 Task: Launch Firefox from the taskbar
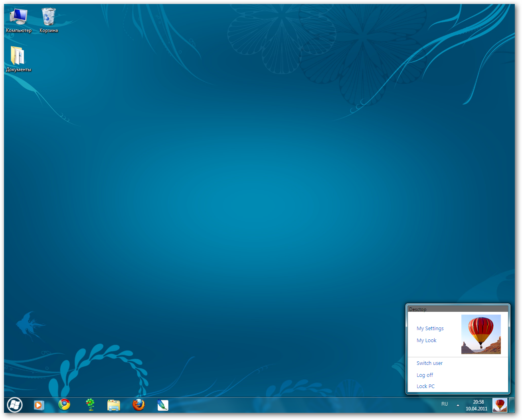[x=138, y=405]
